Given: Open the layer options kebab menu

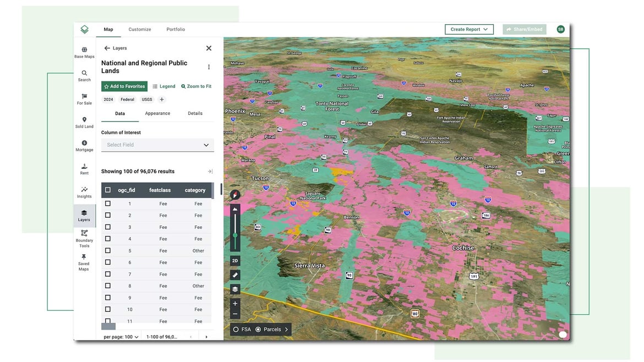Looking at the screenshot, I should [209, 66].
